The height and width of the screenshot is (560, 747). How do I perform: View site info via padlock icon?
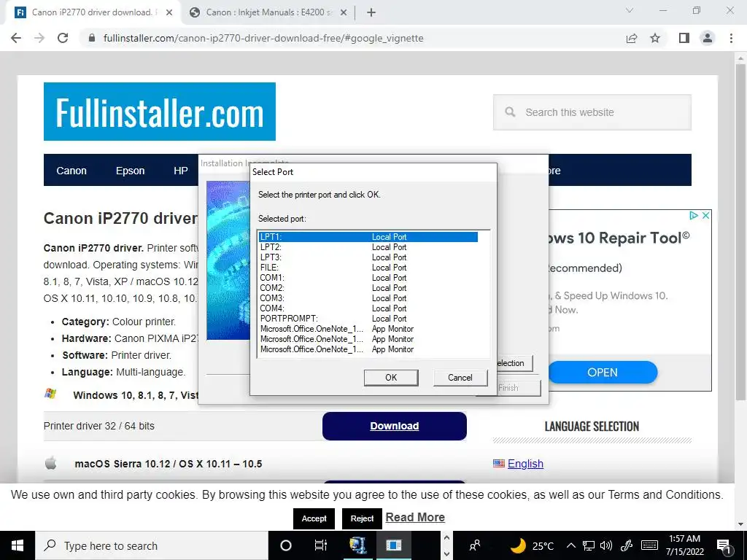point(92,38)
